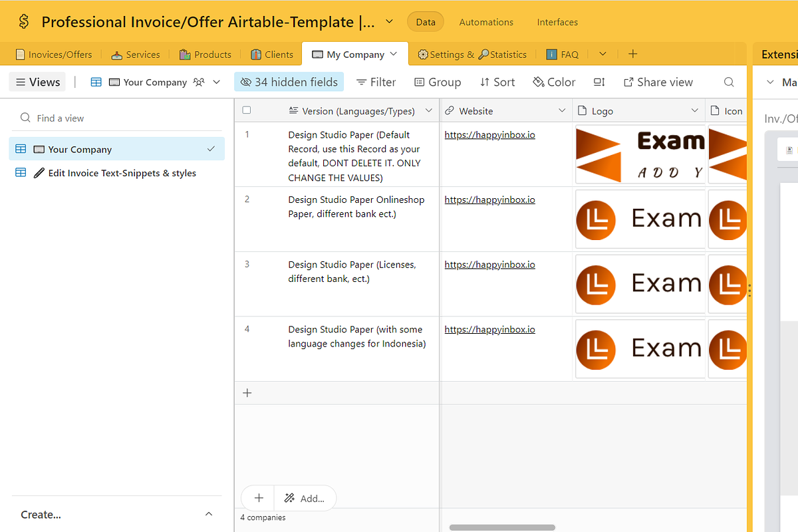
Task: Switch to the Data tab
Action: tap(426, 22)
